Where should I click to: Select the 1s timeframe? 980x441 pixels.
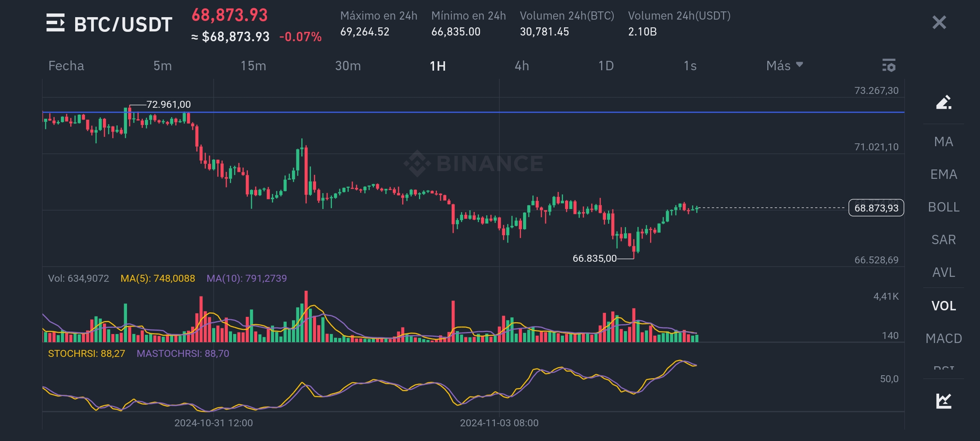(x=690, y=66)
